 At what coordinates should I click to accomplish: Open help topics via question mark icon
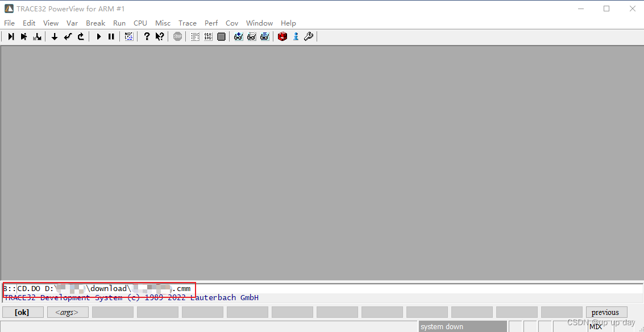[x=147, y=36]
